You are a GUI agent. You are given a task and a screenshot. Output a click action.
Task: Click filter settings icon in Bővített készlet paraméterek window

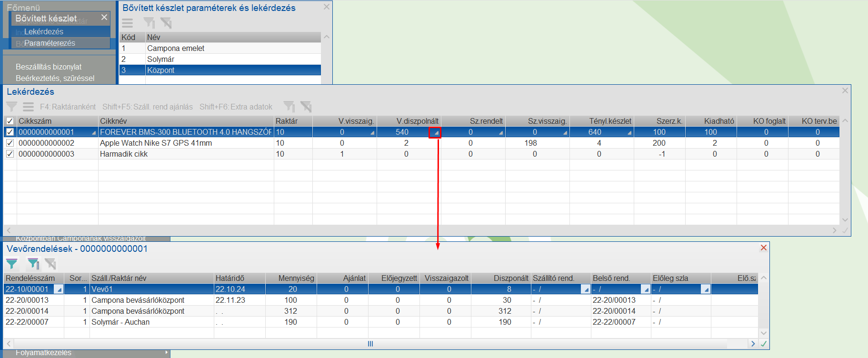(149, 23)
